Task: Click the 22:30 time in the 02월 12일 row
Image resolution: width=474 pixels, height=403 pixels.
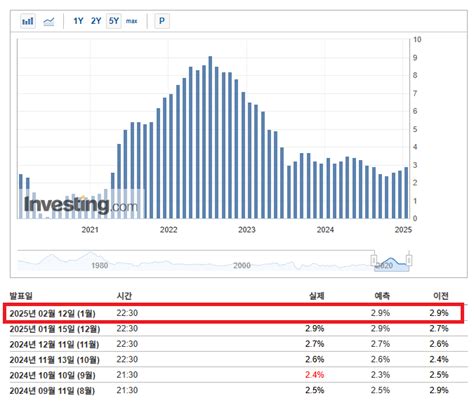Action: coord(127,313)
